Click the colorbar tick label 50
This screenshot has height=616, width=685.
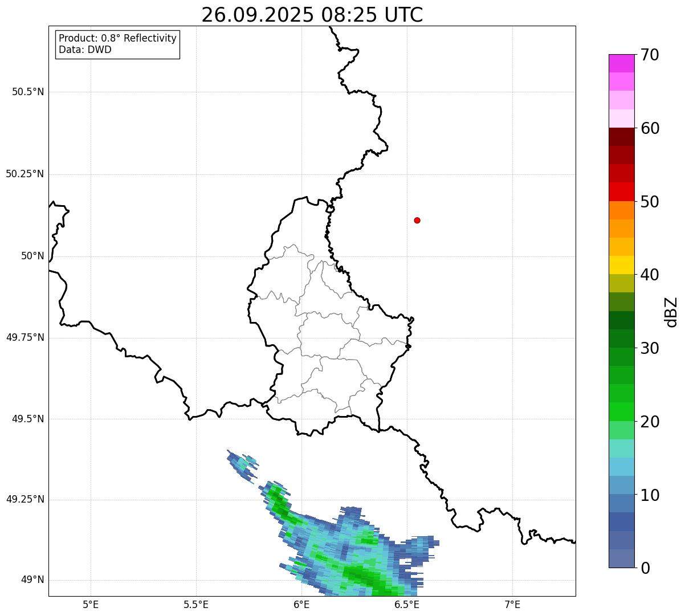click(x=650, y=202)
